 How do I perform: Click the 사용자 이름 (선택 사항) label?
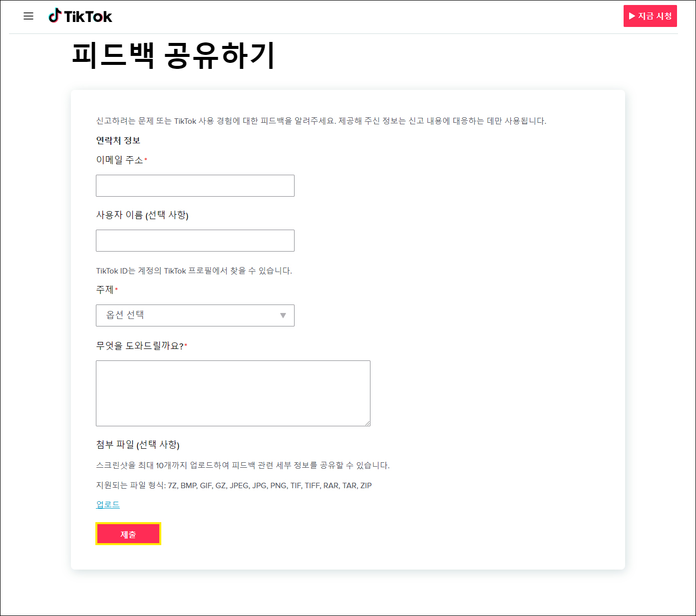pos(142,215)
